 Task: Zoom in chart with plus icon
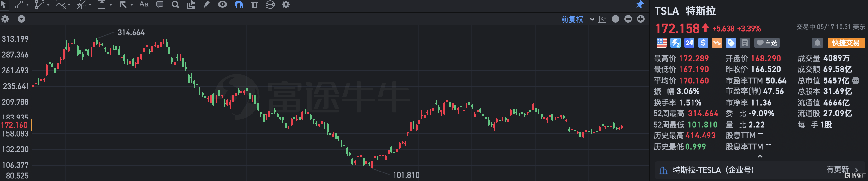click(640, 19)
